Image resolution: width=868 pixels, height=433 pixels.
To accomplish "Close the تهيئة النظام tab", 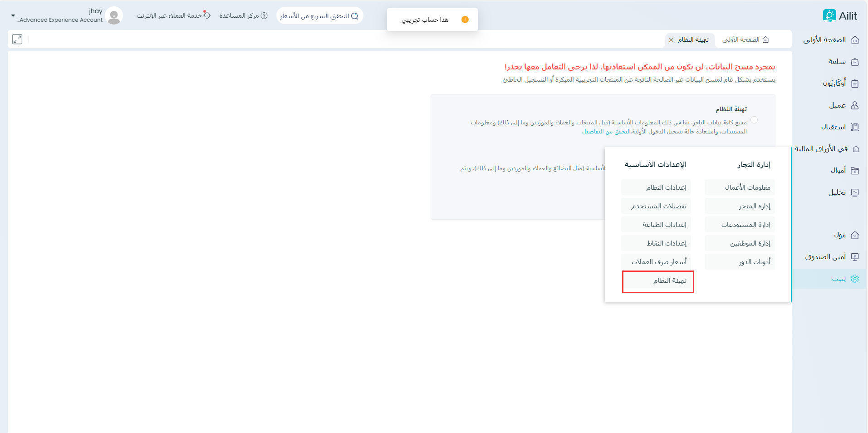I will (x=672, y=40).
